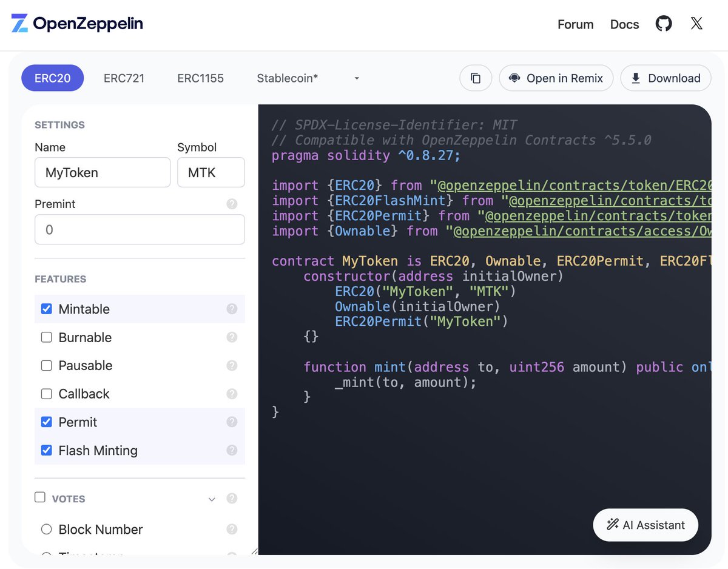Click the OpenZeppelin logo
This screenshot has height=569, width=728.
tap(76, 24)
